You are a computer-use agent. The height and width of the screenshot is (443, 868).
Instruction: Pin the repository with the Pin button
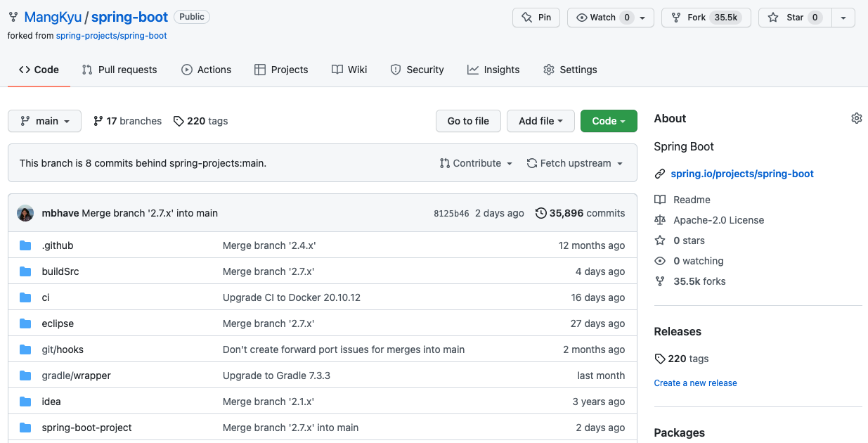(x=536, y=18)
